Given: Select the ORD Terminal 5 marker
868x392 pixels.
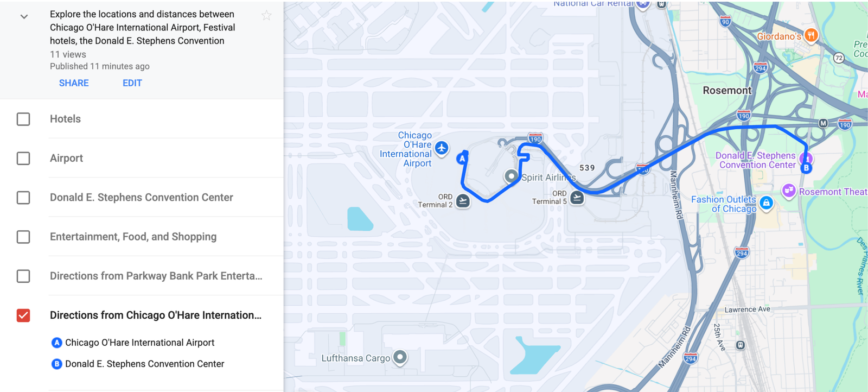Looking at the screenshot, I should [577, 198].
